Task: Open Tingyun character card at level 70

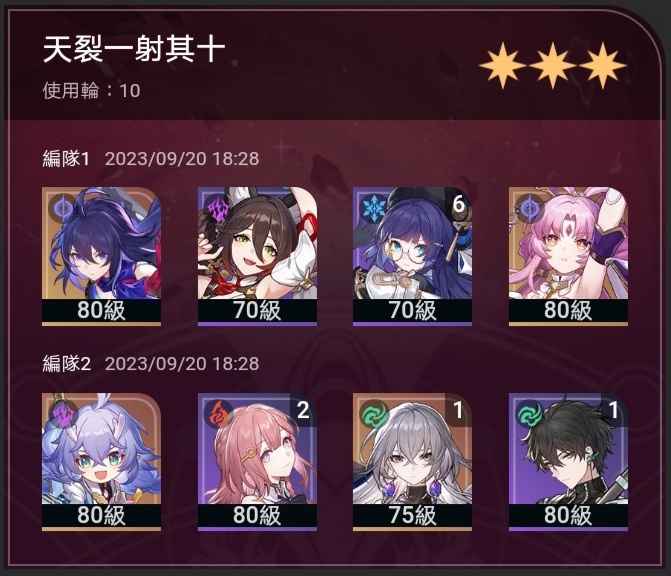Action: click(257, 256)
